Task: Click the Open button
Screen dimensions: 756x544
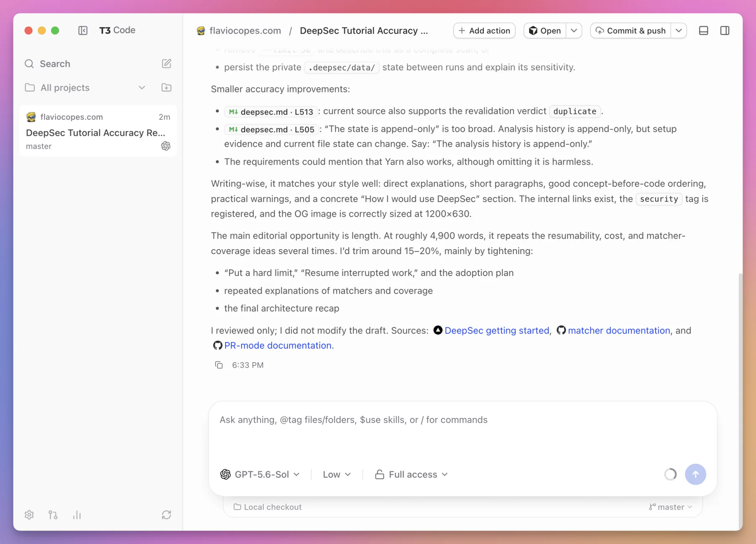Action: point(545,31)
